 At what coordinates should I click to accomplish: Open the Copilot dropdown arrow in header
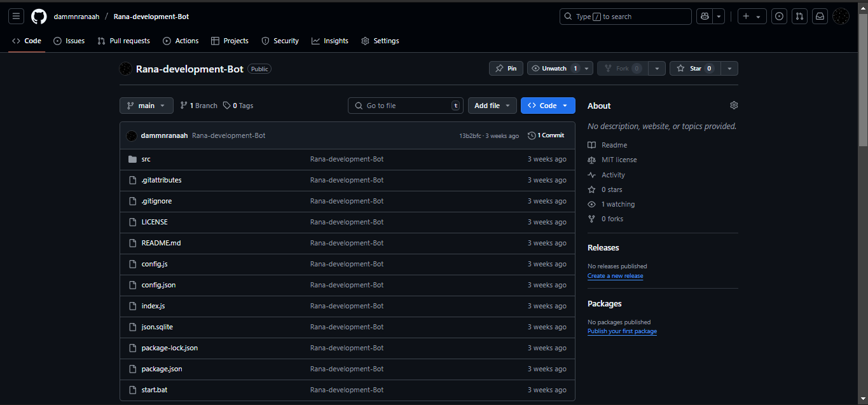pos(719,17)
